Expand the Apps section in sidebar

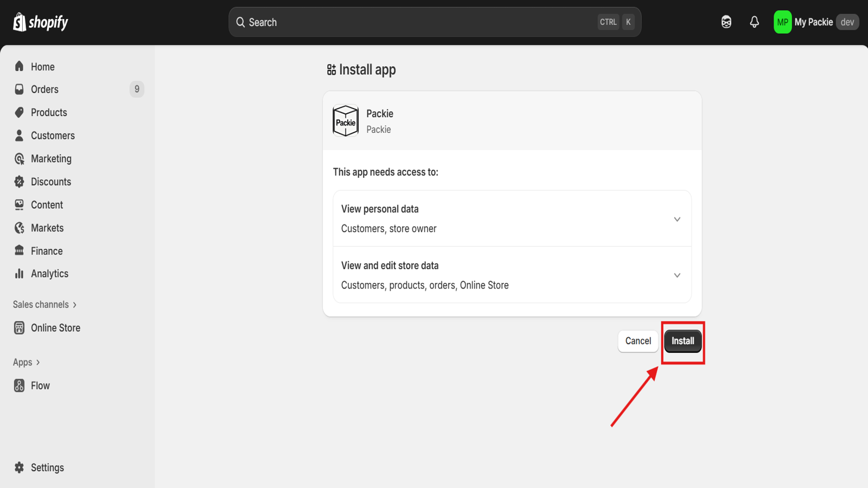click(x=27, y=362)
